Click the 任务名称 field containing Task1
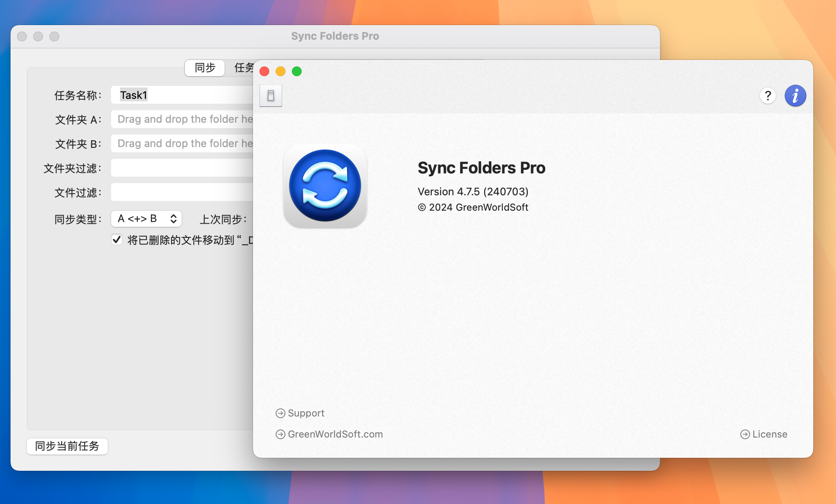Image resolution: width=836 pixels, height=504 pixels. point(182,95)
